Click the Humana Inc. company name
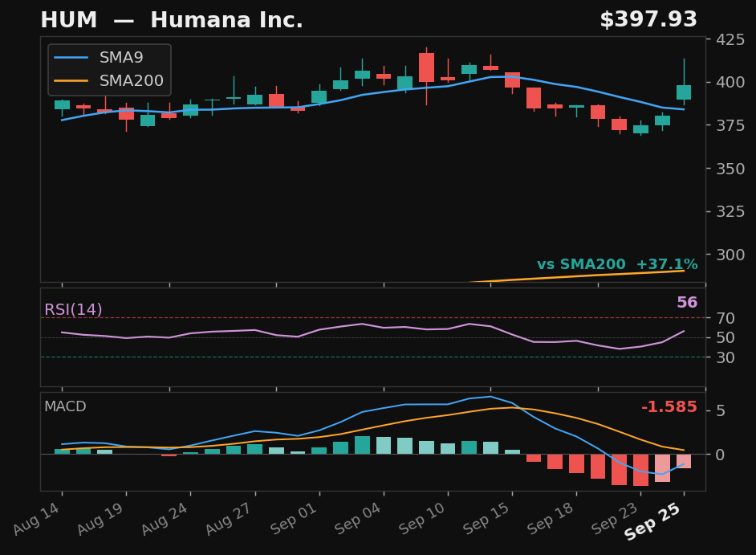 [226, 20]
